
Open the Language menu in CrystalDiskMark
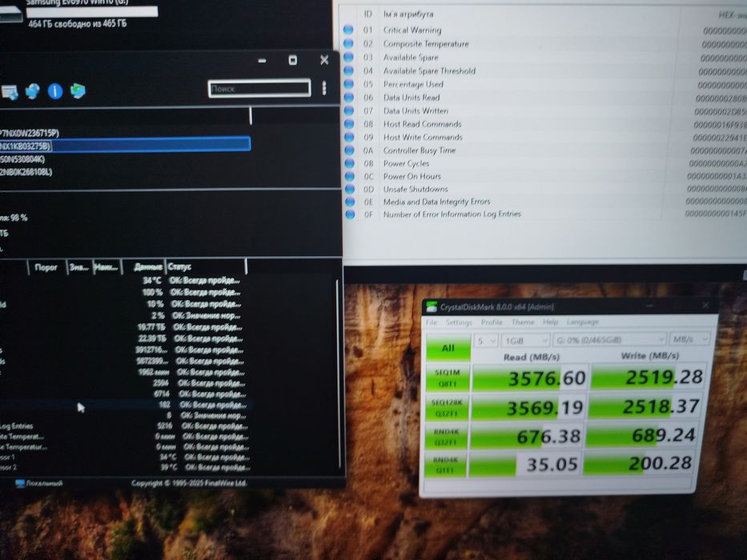pos(582,322)
